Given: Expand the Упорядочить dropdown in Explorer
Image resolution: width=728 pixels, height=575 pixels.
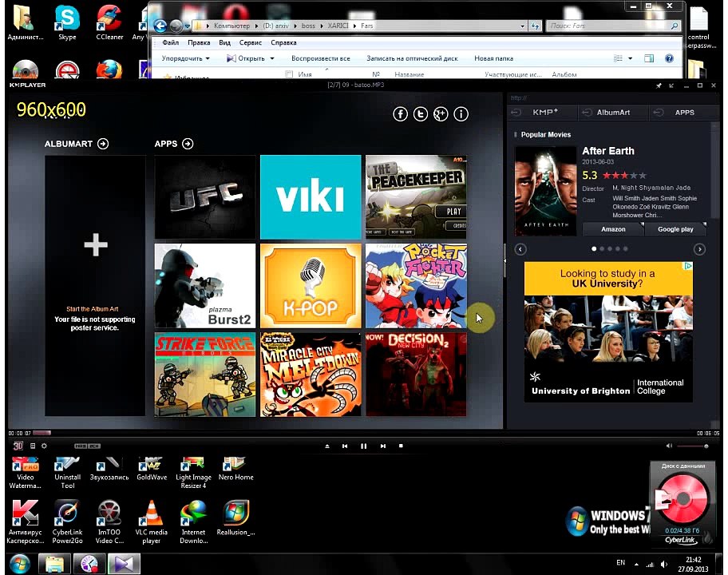Looking at the screenshot, I should [x=185, y=58].
